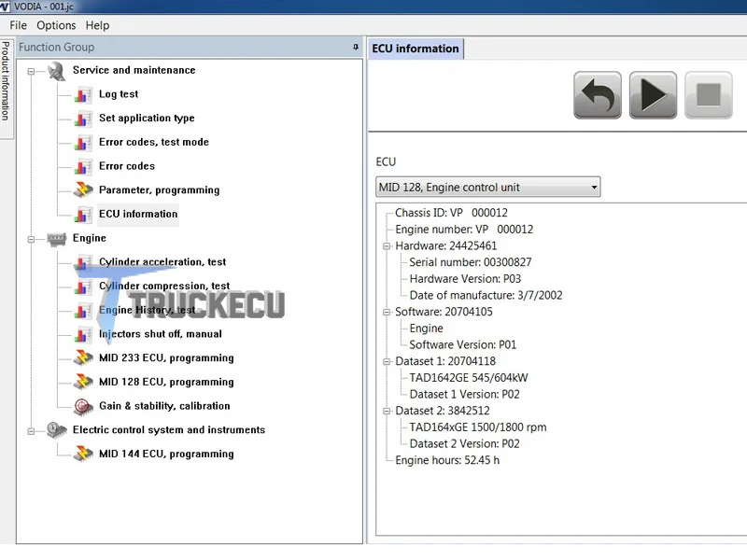Select Cylinder compression, test item
Screen dimensions: 747x560
pos(164,286)
